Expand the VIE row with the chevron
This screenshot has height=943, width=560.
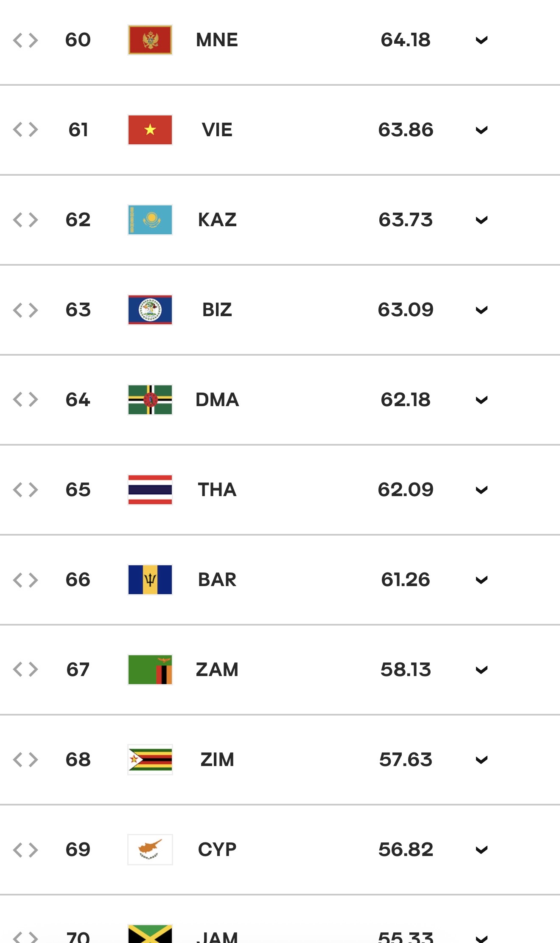[482, 130]
